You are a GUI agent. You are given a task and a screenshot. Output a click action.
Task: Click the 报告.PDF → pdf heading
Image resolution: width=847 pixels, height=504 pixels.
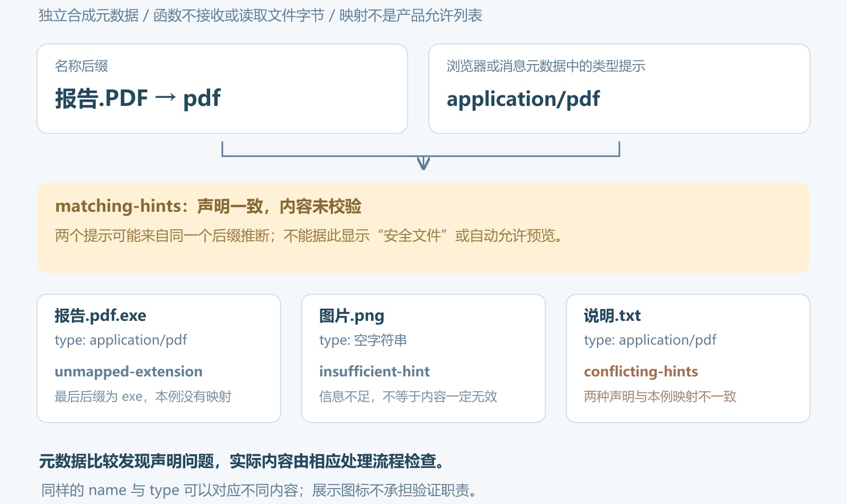[138, 98]
